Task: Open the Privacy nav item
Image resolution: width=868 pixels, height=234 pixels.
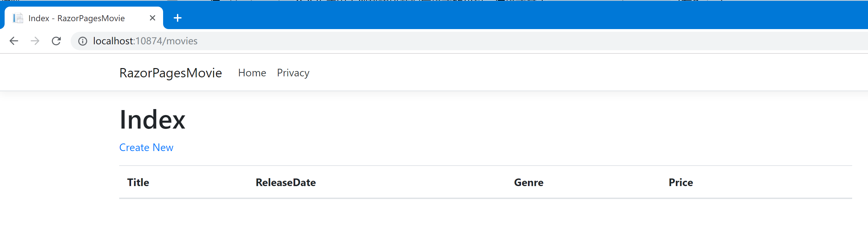Action: (293, 73)
